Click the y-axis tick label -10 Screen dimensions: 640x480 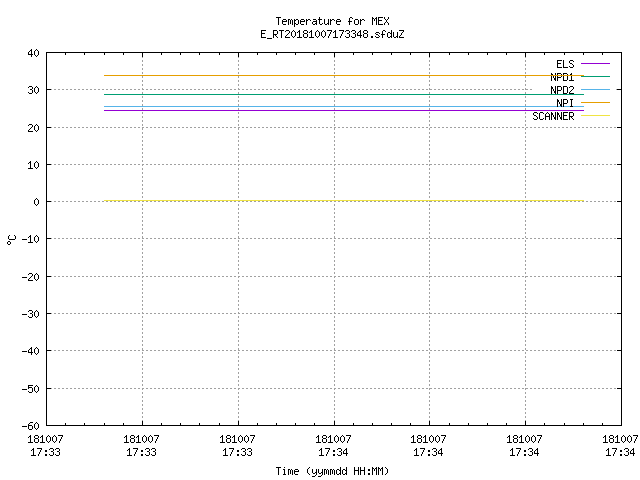click(31, 239)
